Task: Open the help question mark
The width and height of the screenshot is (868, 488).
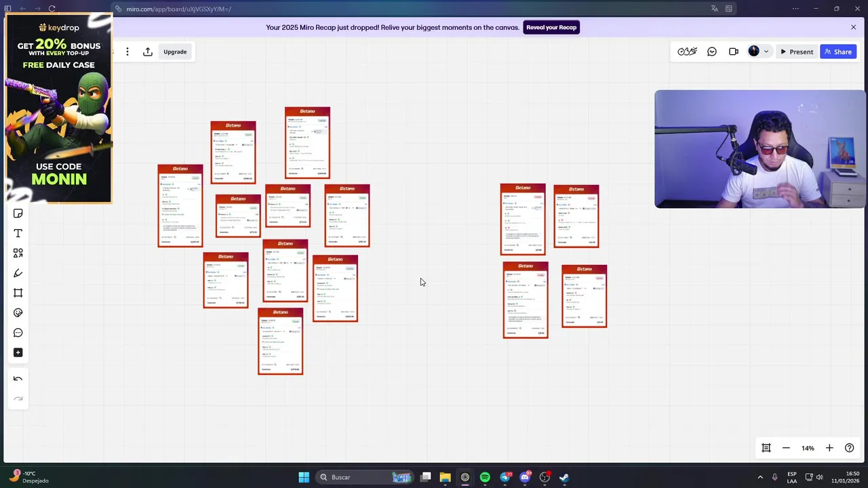Action: tap(849, 448)
